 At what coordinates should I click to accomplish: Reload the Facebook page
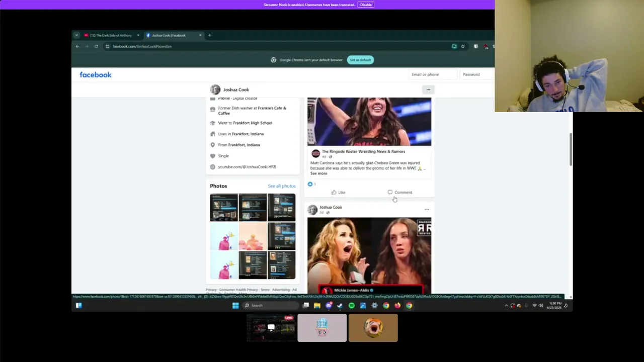tap(96, 46)
